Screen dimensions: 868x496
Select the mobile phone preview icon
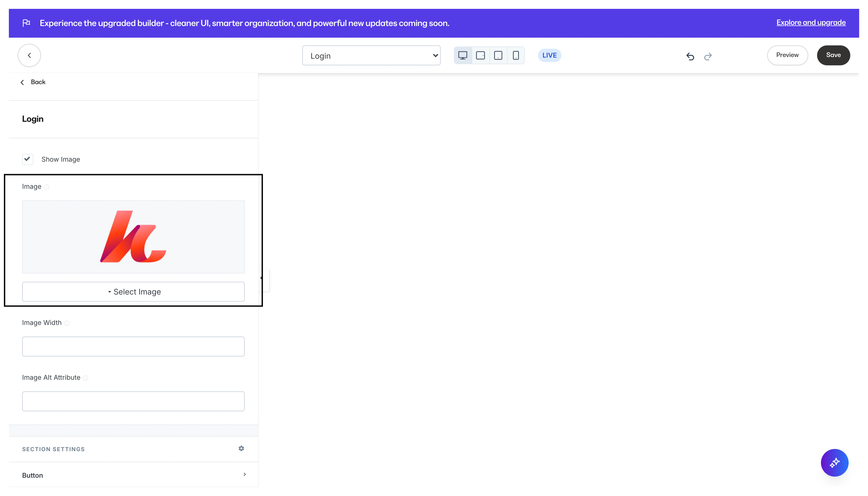coord(516,56)
